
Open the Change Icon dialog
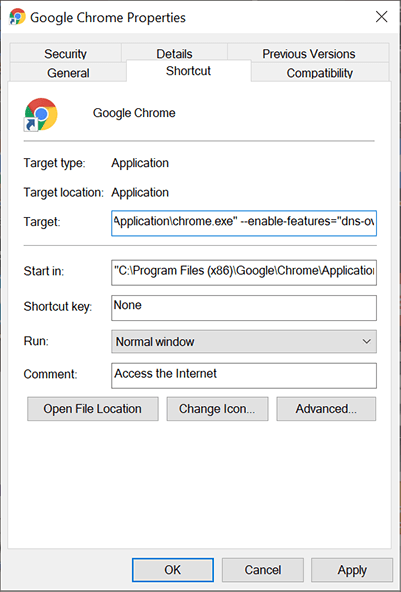pos(217,409)
